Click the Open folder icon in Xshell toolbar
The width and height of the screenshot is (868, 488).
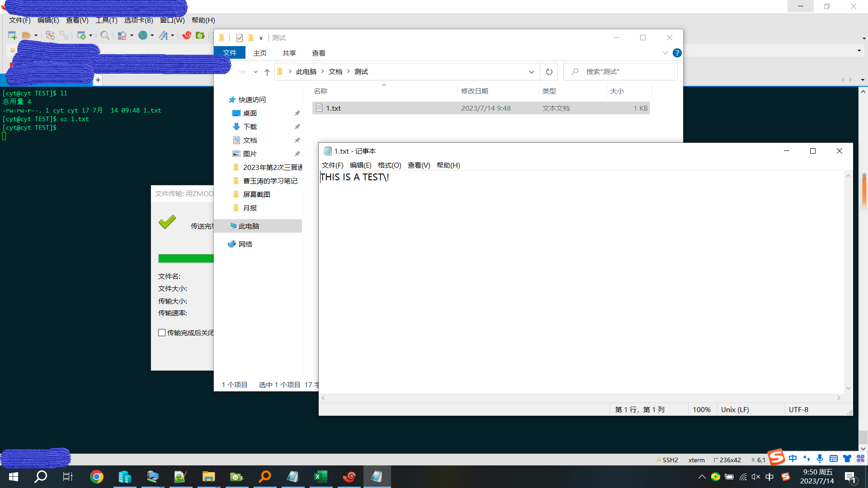point(27,35)
